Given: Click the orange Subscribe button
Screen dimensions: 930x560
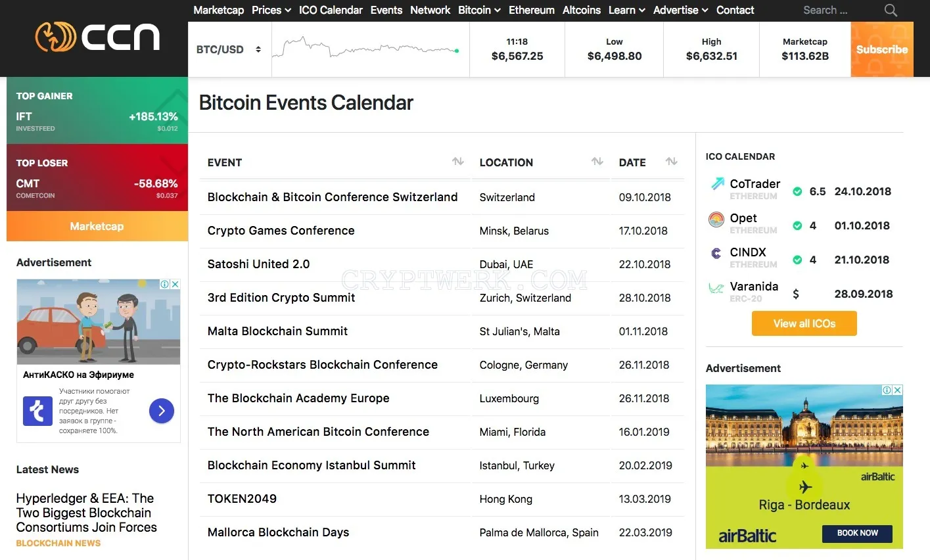Looking at the screenshot, I should pos(882,49).
